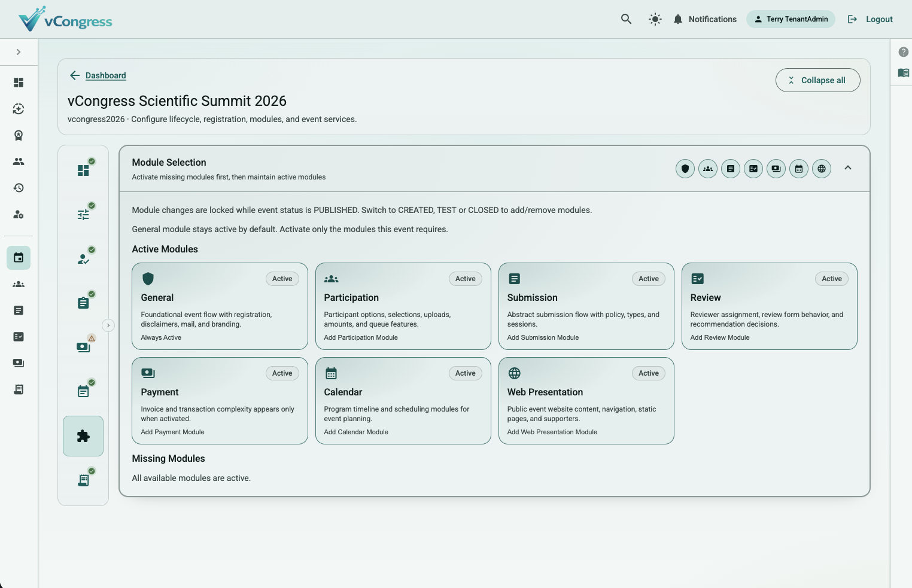Click the Active badge on General card
Screen dimensions: 912x588
[282, 279]
